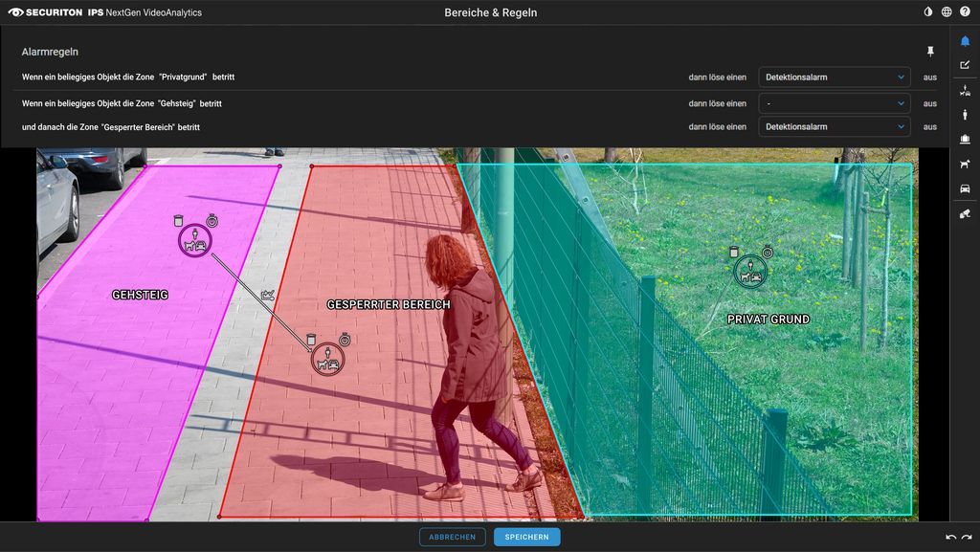
Task: Open the help question mark menu
Action: tap(965, 12)
